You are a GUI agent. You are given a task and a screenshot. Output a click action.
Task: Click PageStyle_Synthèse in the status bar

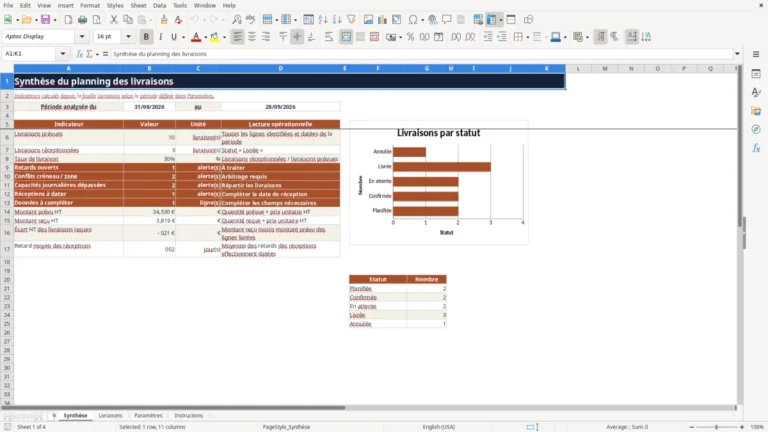click(x=286, y=427)
